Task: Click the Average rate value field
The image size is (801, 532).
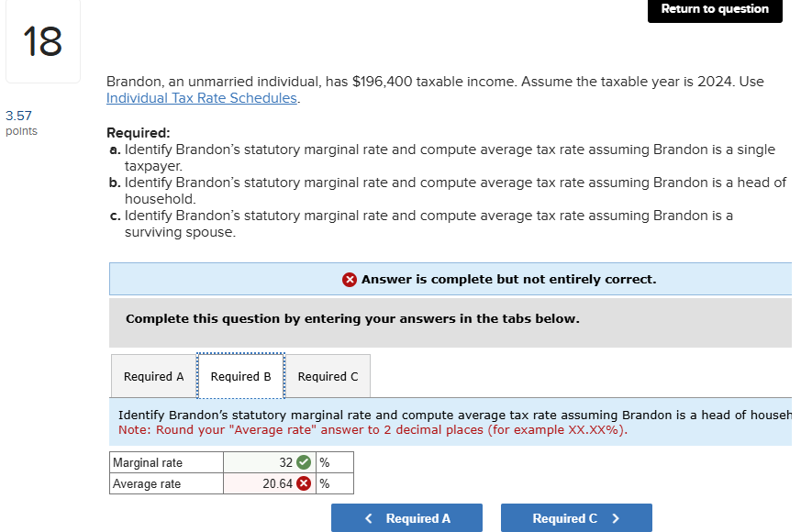Action: click(269, 483)
